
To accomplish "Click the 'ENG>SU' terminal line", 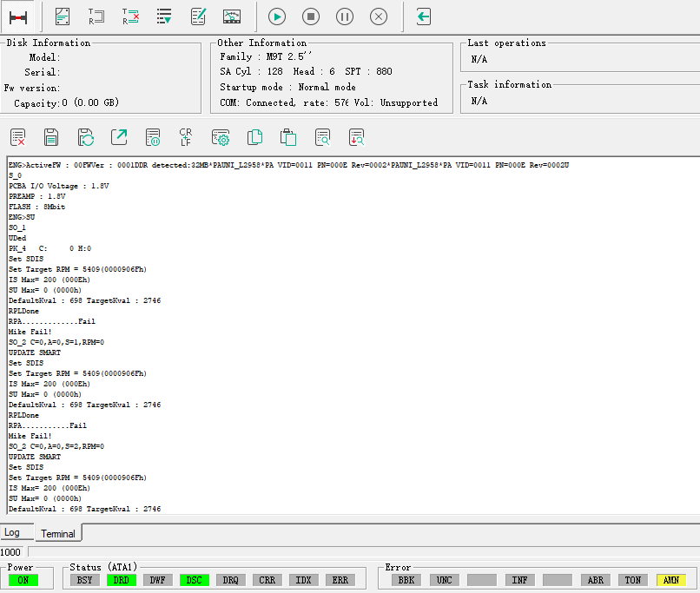I will tap(22, 217).
